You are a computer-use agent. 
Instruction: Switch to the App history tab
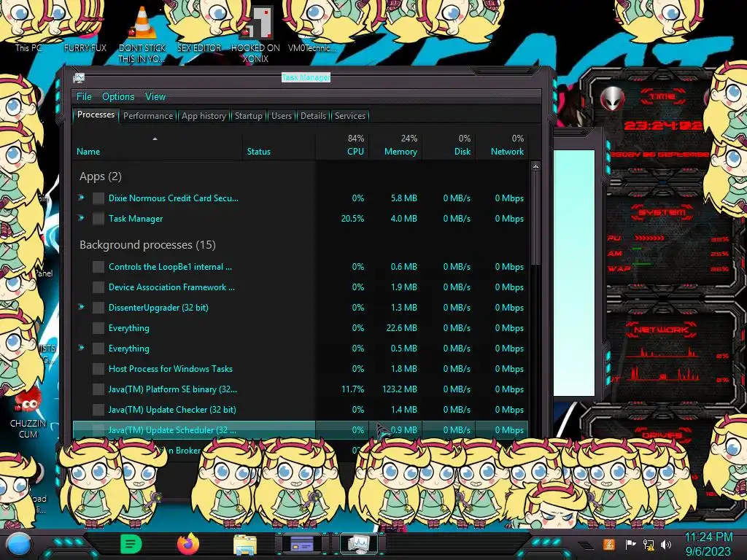click(204, 116)
